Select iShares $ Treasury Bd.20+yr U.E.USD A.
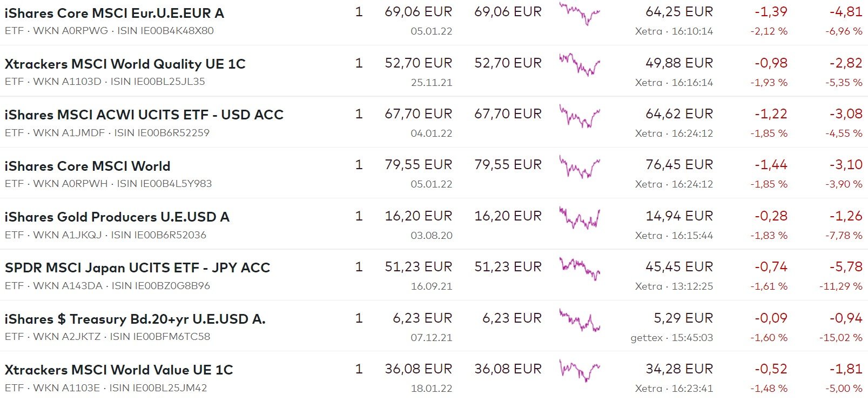Image resolution: width=868 pixels, height=401 pixels. coord(135,319)
